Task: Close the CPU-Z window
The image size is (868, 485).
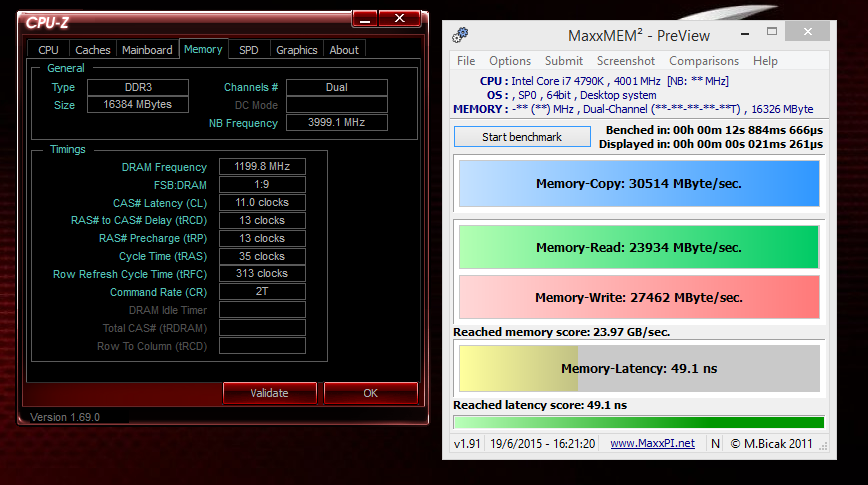Action: coord(400,19)
